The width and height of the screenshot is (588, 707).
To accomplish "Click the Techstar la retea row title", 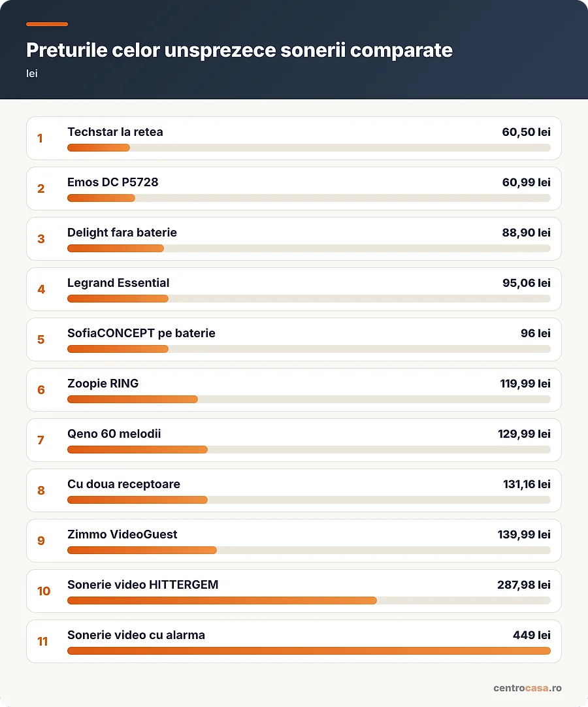I will click(x=115, y=132).
